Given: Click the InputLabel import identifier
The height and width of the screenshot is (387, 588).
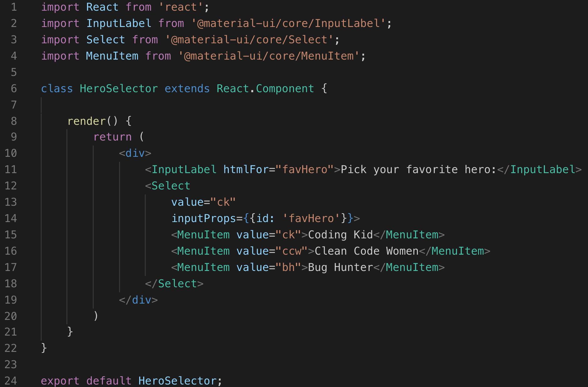Looking at the screenshot, I should (119, 23).
